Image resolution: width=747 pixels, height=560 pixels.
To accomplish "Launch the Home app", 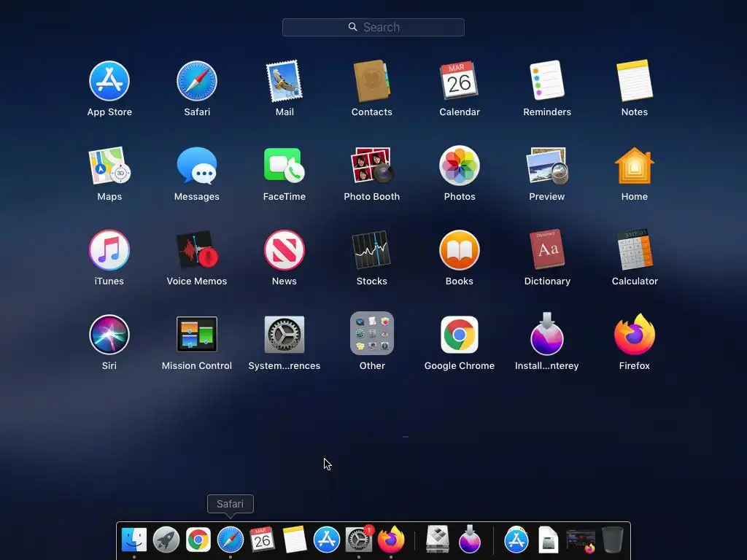I will pyautogui.click(x=635, y=166).
